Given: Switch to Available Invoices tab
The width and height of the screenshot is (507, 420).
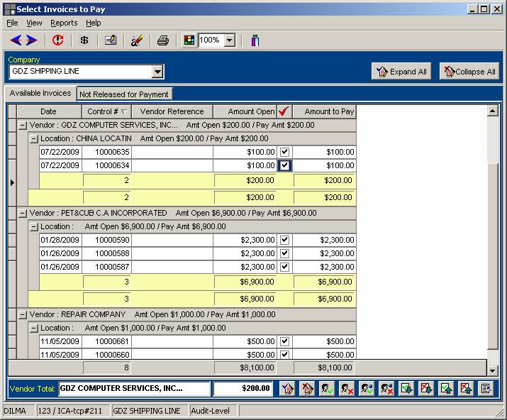Looking at the screenshot, I should (x=40, y=93).
